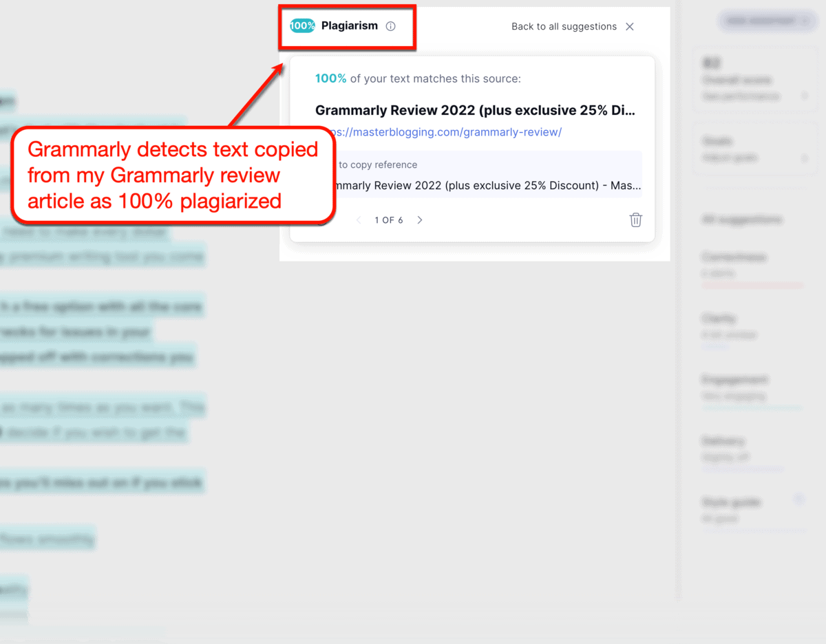Click the teal 100% plagiarism badge
The height and width of the screenshot is (644, 826).
click(301, 25)
